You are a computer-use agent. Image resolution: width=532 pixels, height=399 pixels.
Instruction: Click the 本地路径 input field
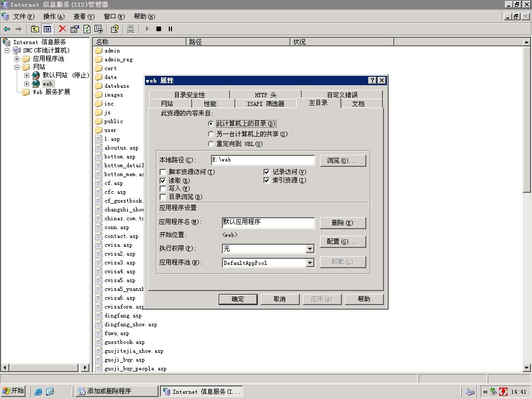point(263,160)
